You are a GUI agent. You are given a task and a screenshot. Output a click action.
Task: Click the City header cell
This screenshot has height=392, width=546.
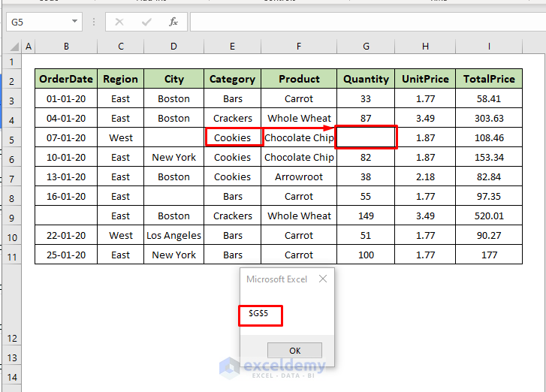point(173,79)
